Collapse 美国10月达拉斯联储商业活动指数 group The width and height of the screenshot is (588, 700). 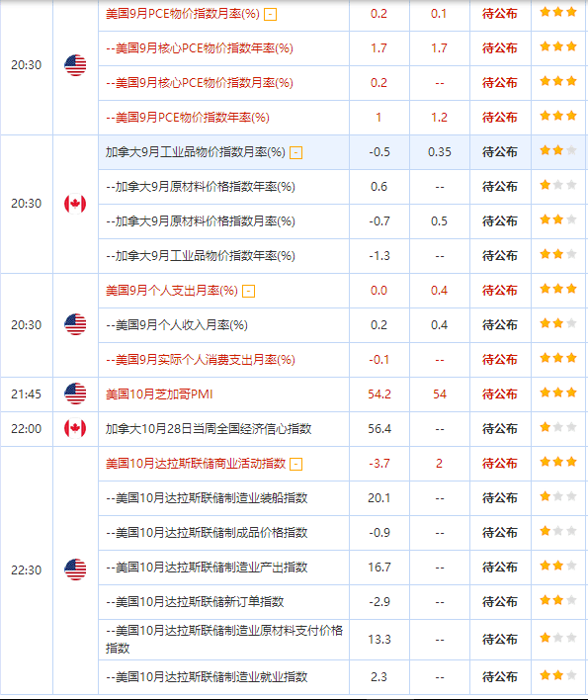click(295, 465)
